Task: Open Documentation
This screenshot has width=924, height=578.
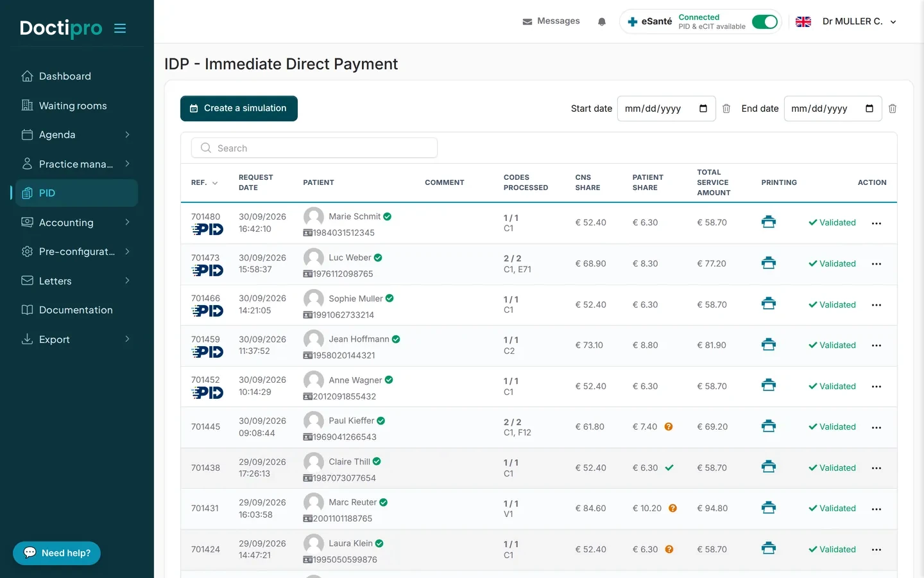Action: [76, 310]
